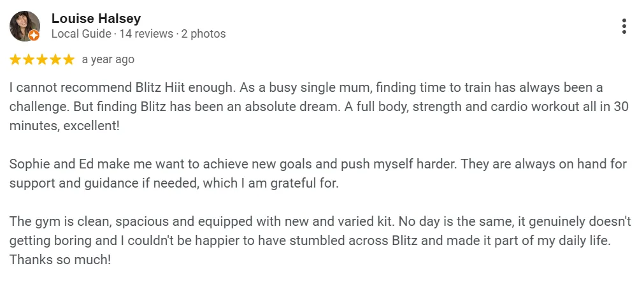Click the line beginning "Sophie and Ed make"
Image resolution: width=644 pixels, height=282 pixels.
point(318,164)
